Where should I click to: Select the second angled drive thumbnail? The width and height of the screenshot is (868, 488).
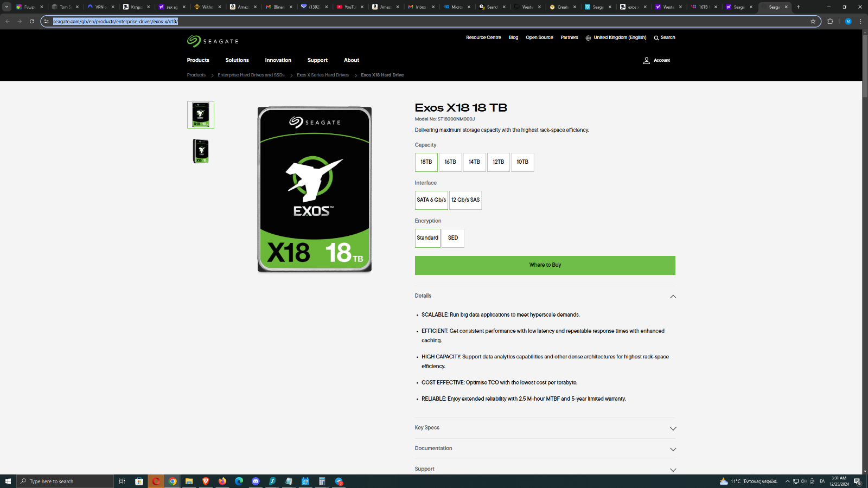201,151
